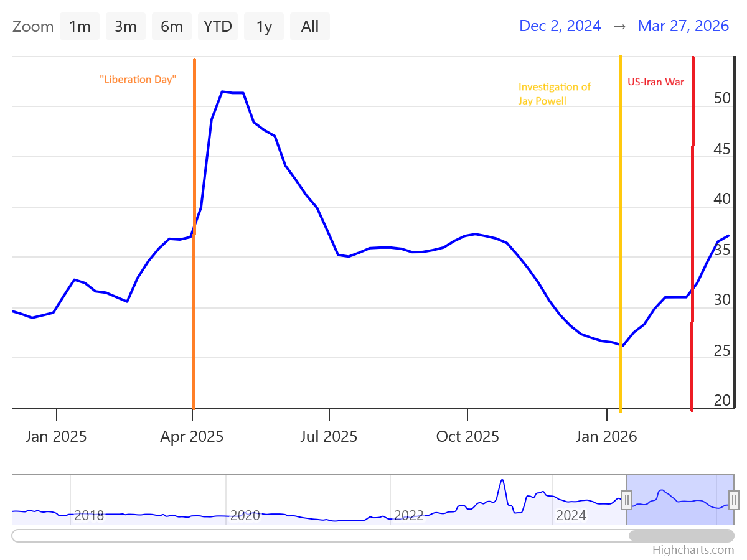Select the 1m zoom range button
The height and width of the screenshot is (560, 747).
pos(80,26)
